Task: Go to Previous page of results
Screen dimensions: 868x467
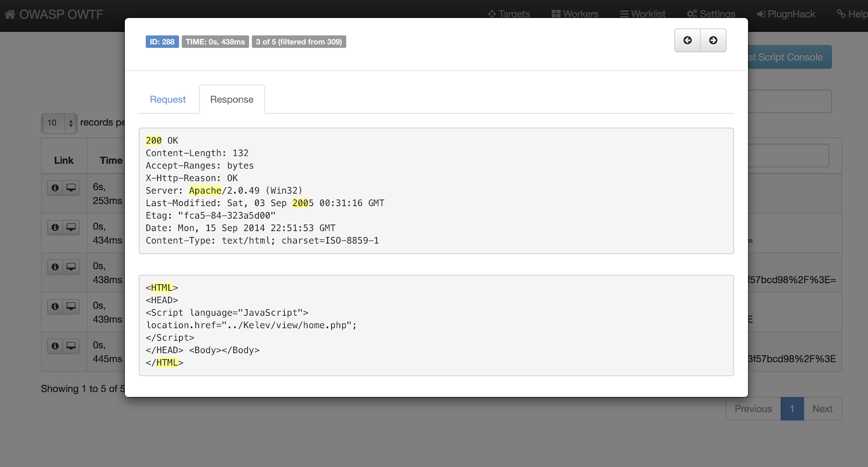Action: click(x=753, y=409)
